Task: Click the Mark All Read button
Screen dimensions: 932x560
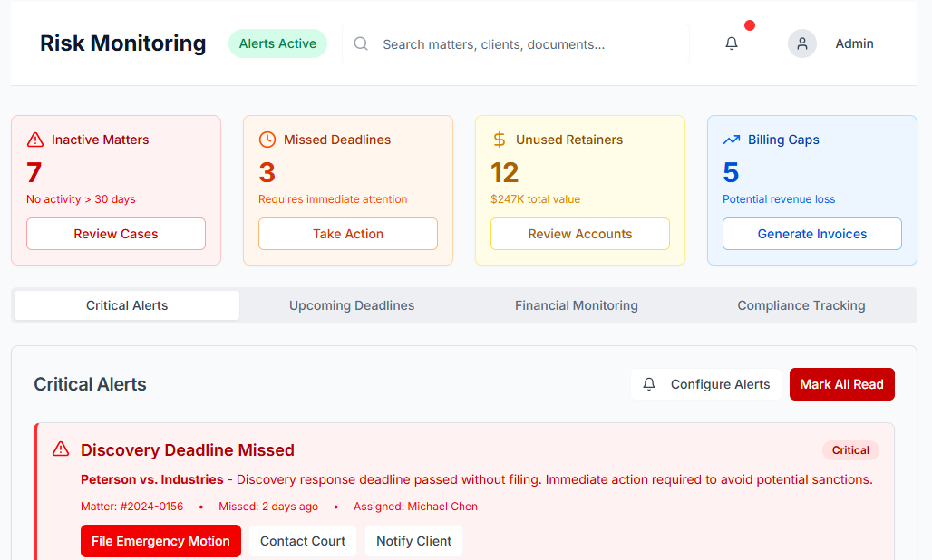Action: click(x=841, y=384)
